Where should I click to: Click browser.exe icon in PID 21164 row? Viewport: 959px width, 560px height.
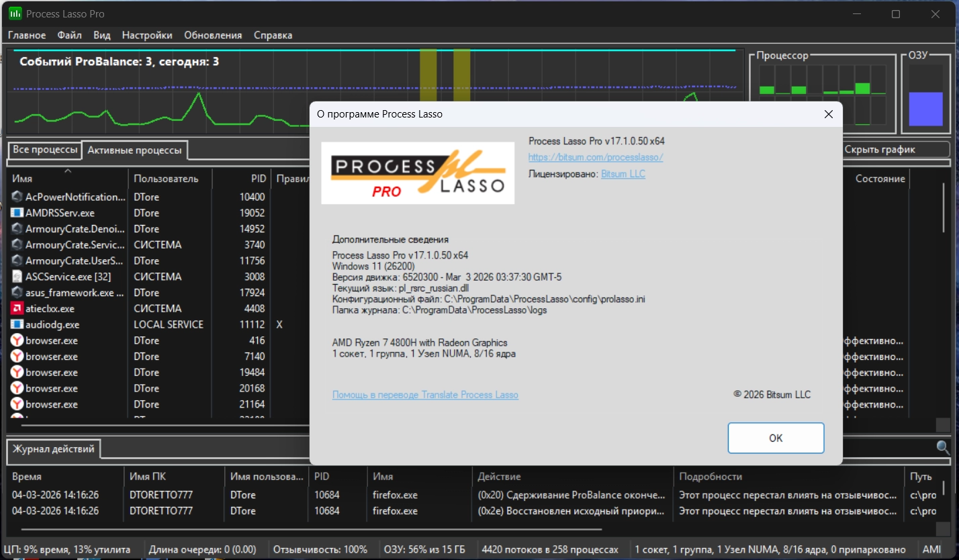(17, 404)
